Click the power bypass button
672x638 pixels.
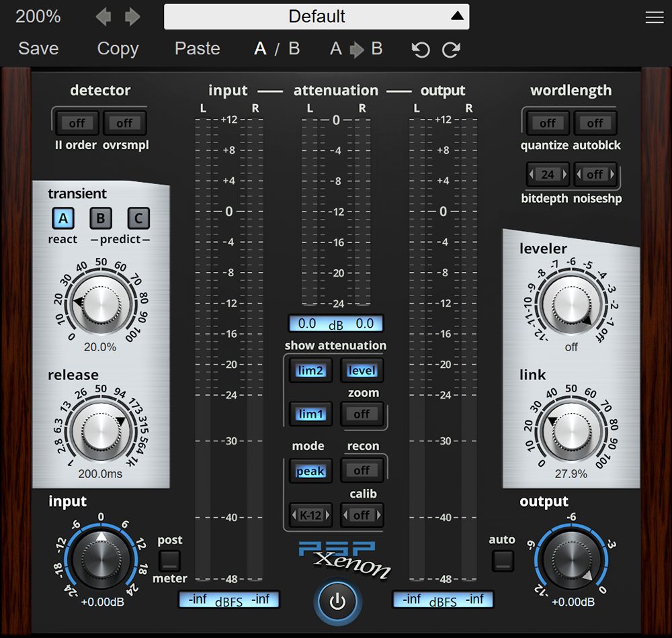coord(337,602)
